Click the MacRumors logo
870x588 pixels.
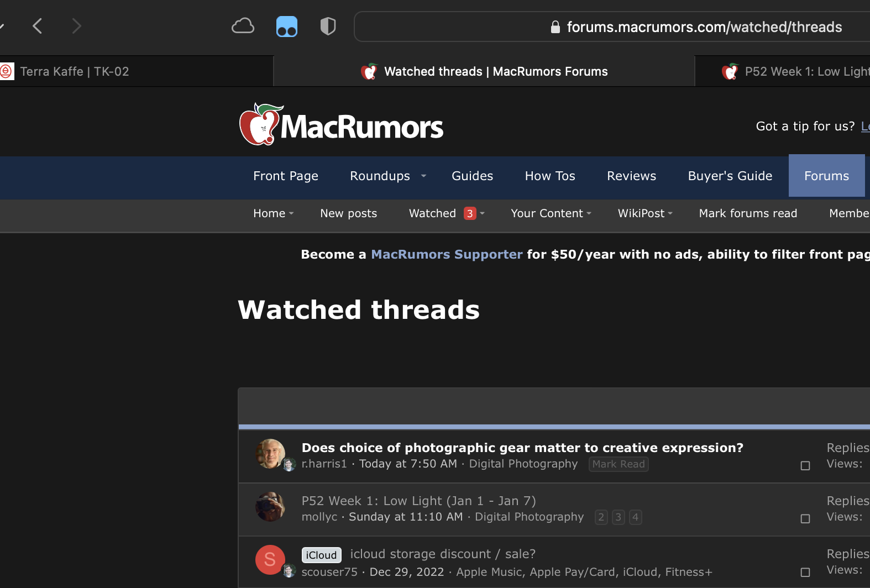coord(341,124)
